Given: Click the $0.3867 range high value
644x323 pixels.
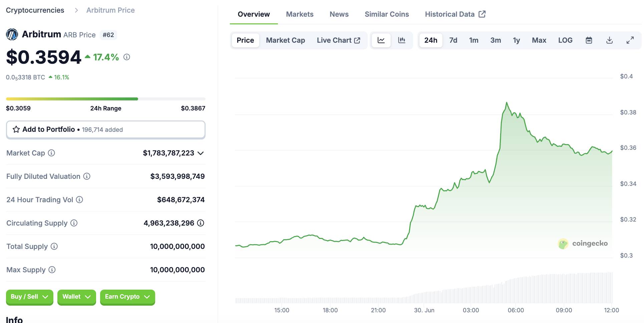Looking at the screenshot, I should tap(193, 108).
